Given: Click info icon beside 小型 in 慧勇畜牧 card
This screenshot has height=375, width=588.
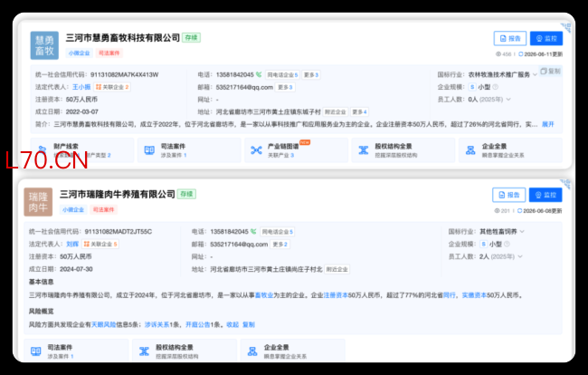Looking at the screenshot, I should (496, 87).
